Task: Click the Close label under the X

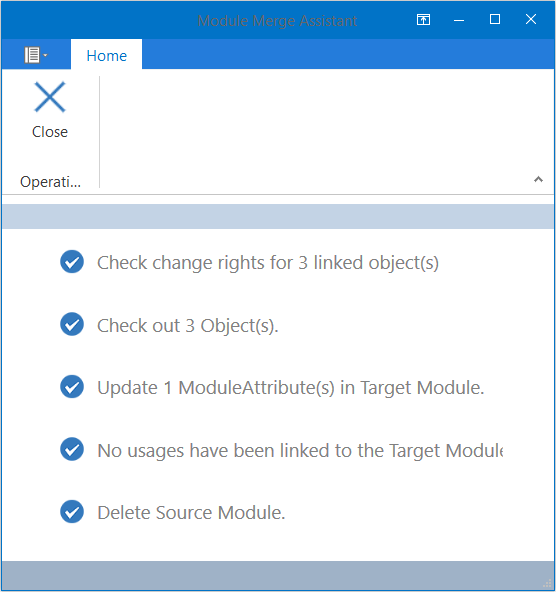Action: [x=50, y=132]
